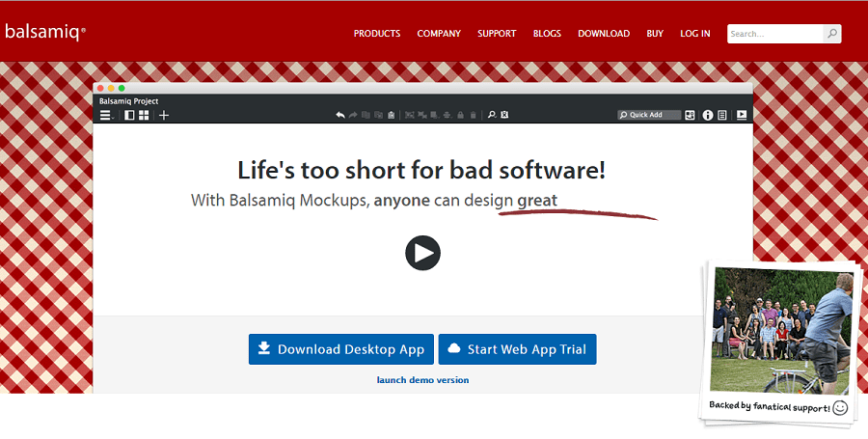Open the SUPPORT menu

497,34
